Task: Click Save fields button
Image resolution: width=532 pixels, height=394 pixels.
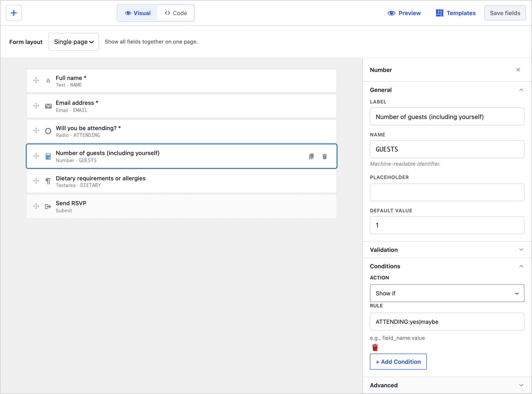Action: pyautogui.click(x=505, y=13)
